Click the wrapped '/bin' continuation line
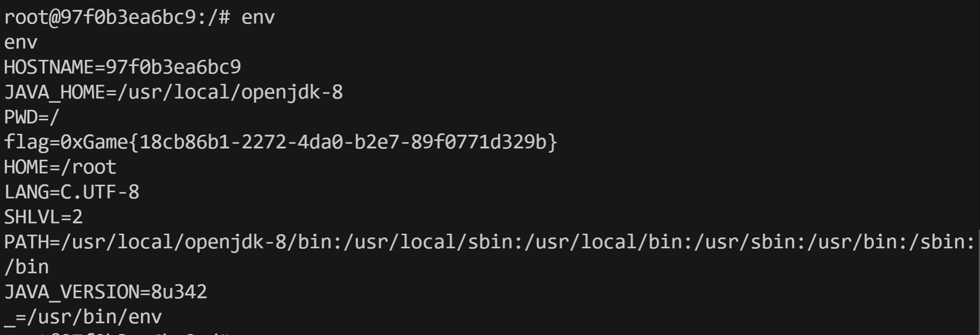 click(26, 267)
